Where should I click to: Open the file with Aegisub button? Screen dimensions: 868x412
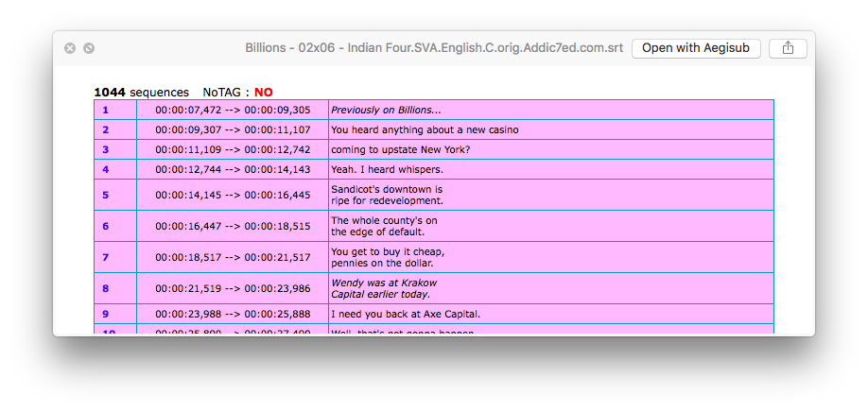pos(696,48)
